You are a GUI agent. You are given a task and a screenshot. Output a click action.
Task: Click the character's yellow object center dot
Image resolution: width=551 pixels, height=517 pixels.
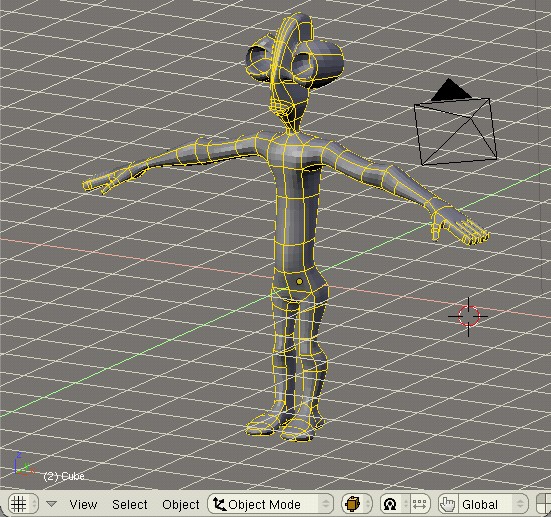click(299, 282)
